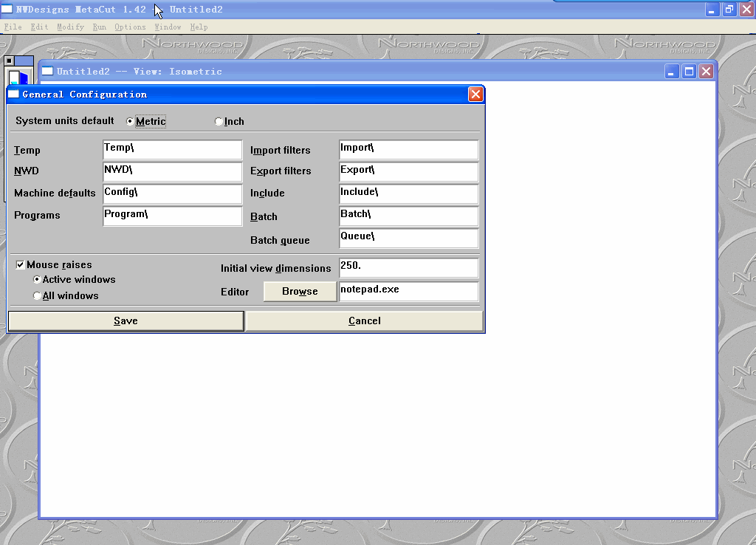The image size is (756, 545).
Task: Click the Import filters path field
Action: [x=409, y=149]
